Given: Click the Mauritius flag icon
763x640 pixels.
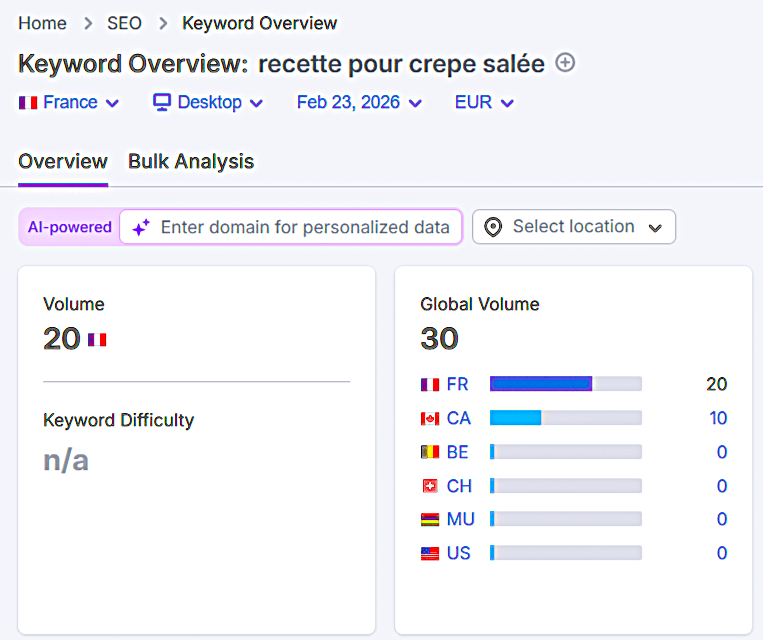Looking at the screenshot, I should [x=430, y=520].
